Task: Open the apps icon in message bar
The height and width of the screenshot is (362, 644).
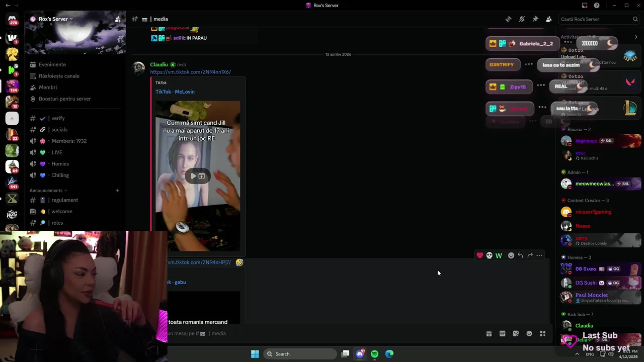Action: point(542,333)
